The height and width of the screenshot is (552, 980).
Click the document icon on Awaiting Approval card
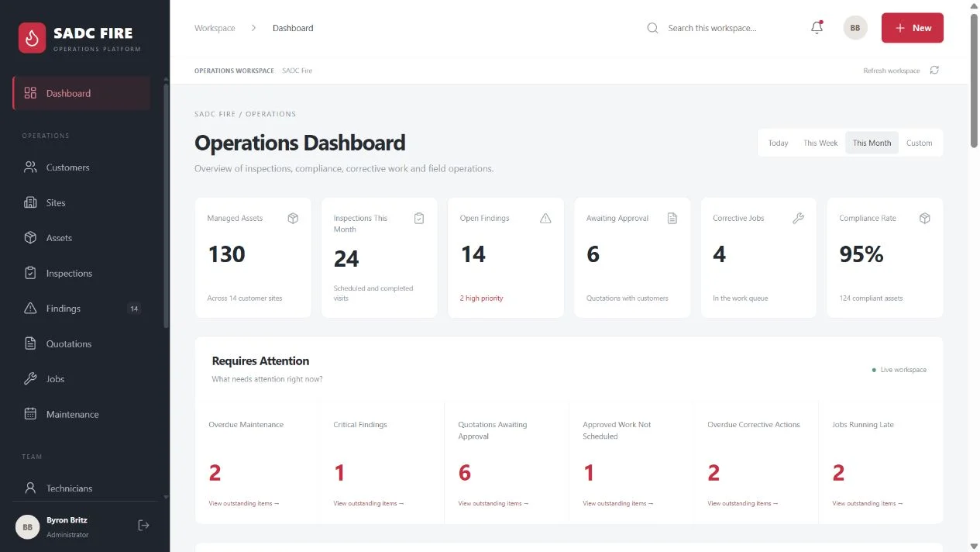(x=672, y=219)
